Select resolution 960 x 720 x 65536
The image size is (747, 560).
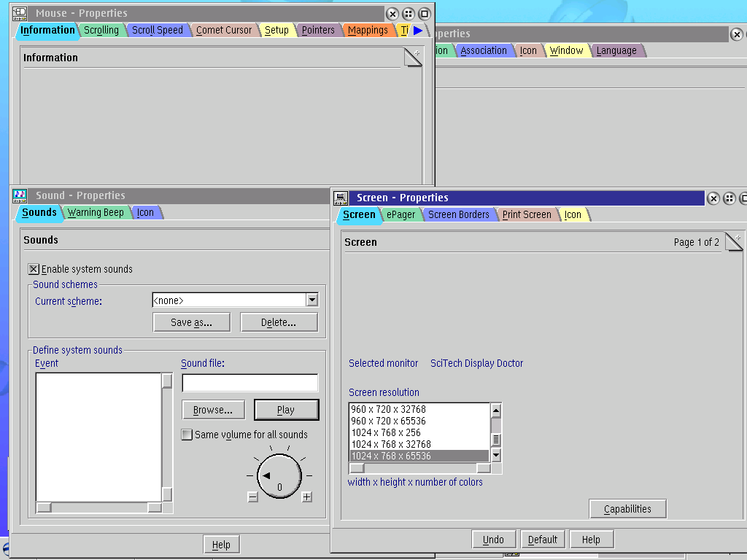pos(419,421)
